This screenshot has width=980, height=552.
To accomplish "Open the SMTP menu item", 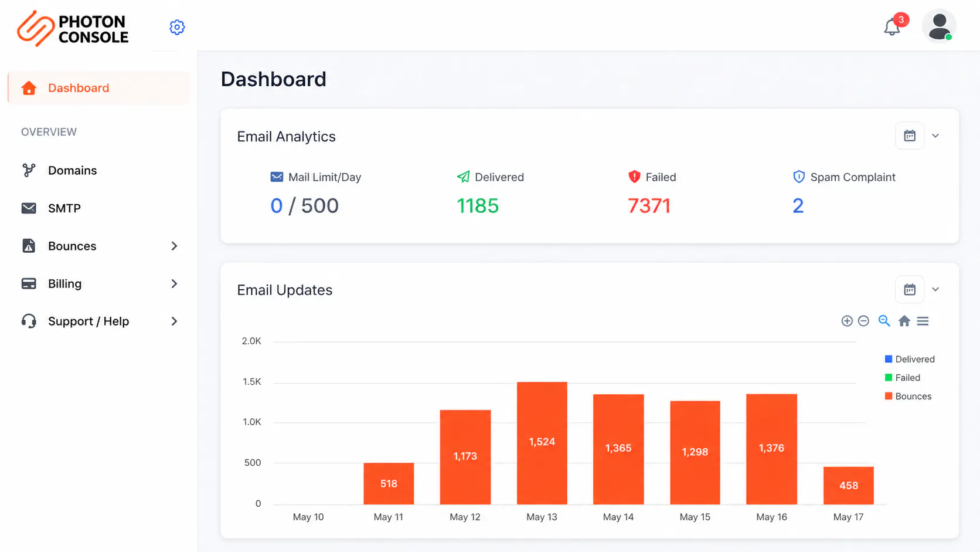I will point(98,208).
